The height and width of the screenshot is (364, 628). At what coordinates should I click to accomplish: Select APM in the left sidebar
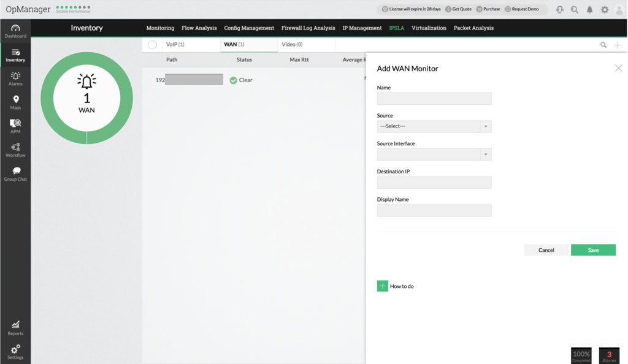click(x=15, y=126)
